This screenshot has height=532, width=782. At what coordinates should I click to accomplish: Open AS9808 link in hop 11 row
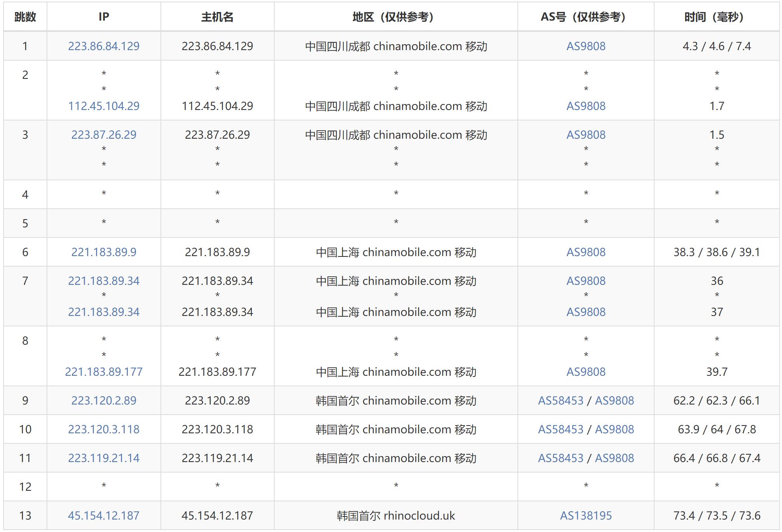click(x=615, y=458)
